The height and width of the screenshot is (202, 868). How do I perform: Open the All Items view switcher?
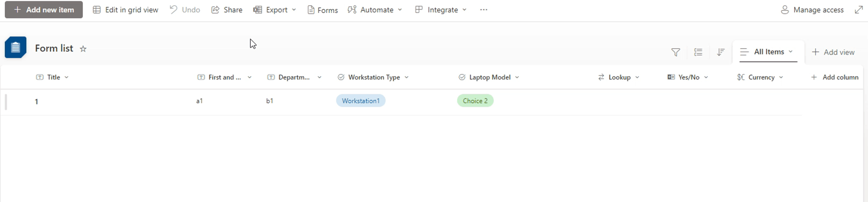click(x=768, y=52)
